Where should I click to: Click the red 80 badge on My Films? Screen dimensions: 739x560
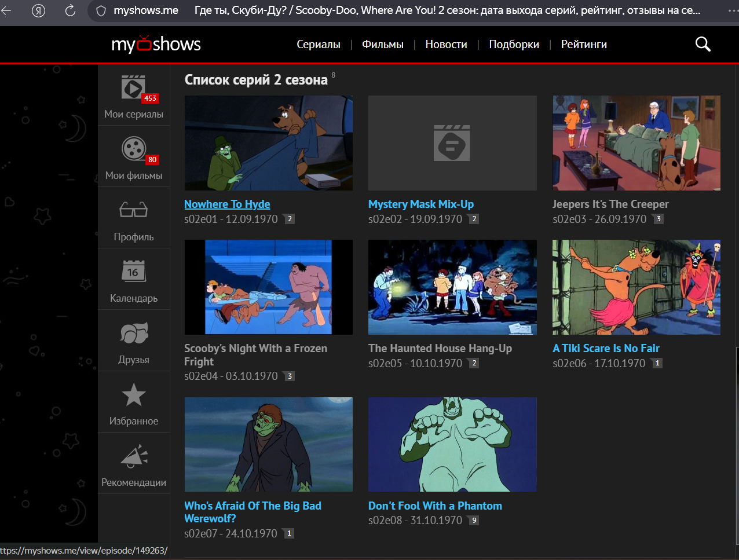click(152, 160)
